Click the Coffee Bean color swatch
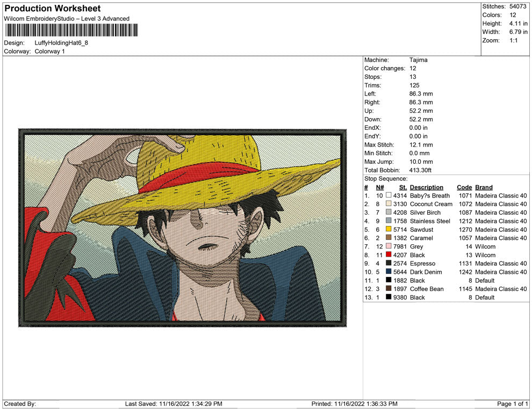 click(x=389, y=288)
